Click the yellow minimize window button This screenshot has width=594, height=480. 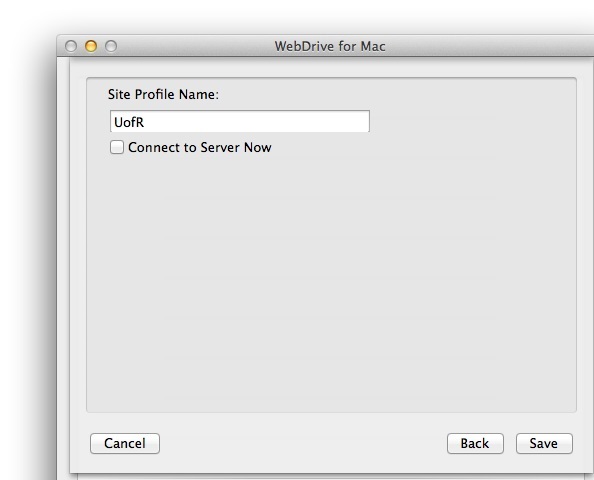pos(91,46)
